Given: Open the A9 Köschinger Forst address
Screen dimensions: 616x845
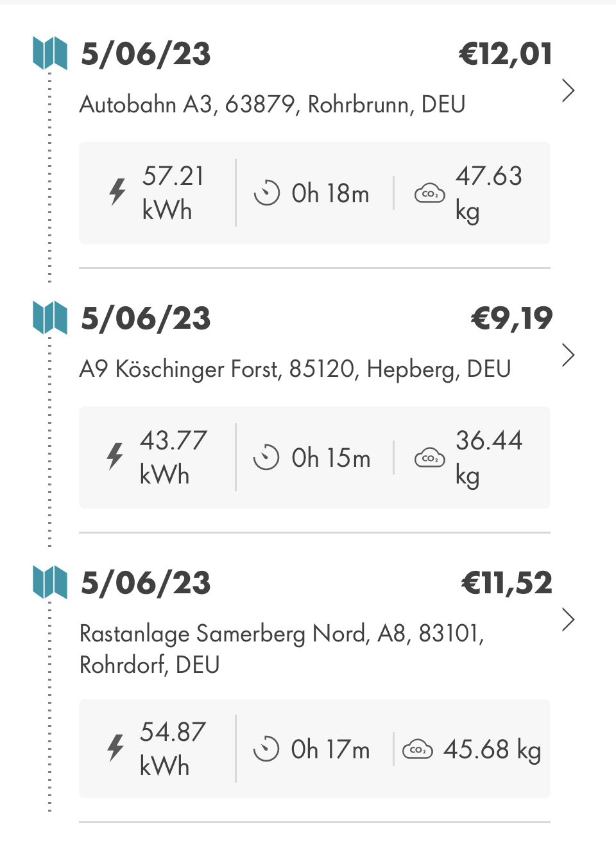Looking at the screenshot, I should click(x=295, y=369).
